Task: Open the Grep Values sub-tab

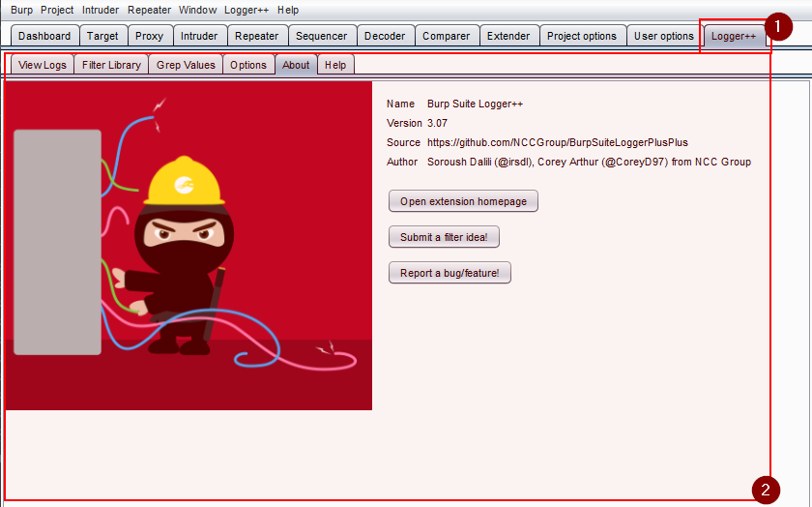Action: click(186, 65)
